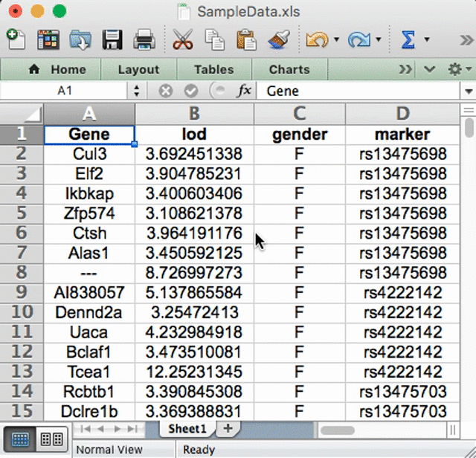Click the New Workbook icon
The height and width of the screenshot is (458, 476).
click(16, 39)
